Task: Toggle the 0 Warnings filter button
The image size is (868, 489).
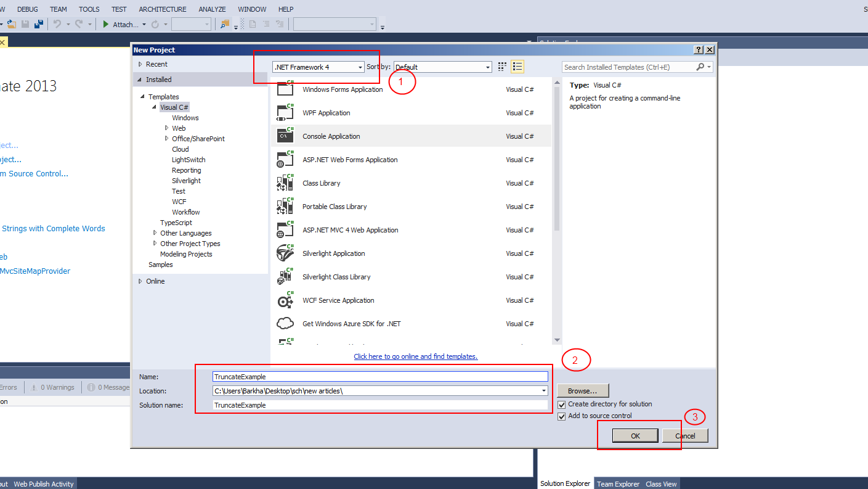Action: [x=53, y=387]
